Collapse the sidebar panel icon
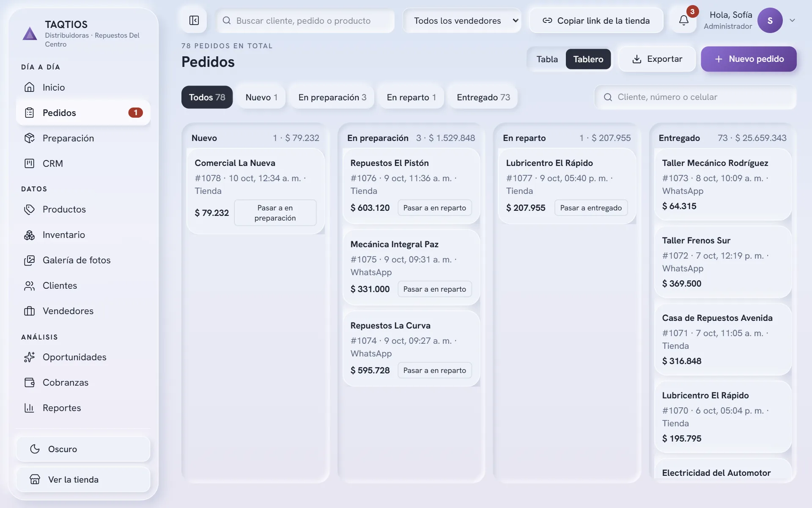This screenshot has height=508, width=812. coord(194,20)
